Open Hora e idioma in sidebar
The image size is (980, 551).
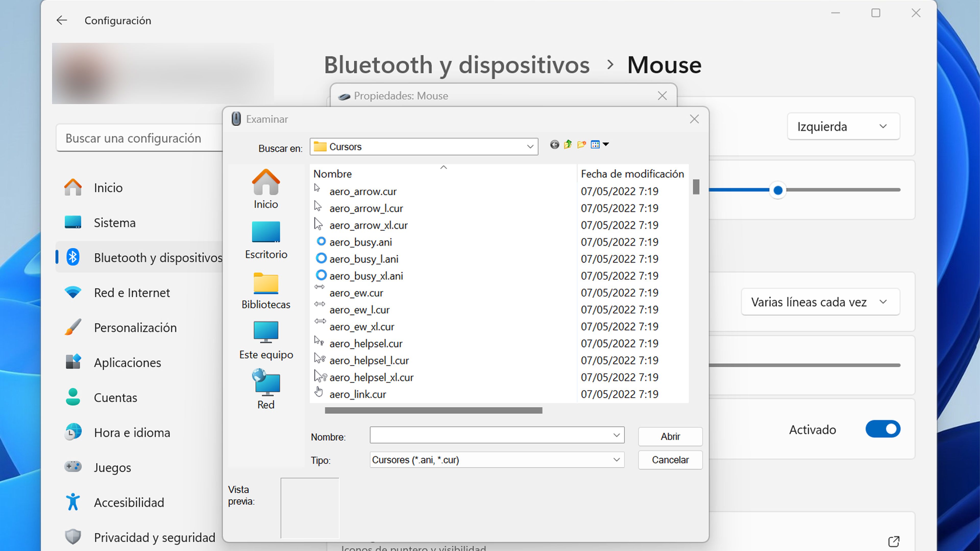click(140, 433)
